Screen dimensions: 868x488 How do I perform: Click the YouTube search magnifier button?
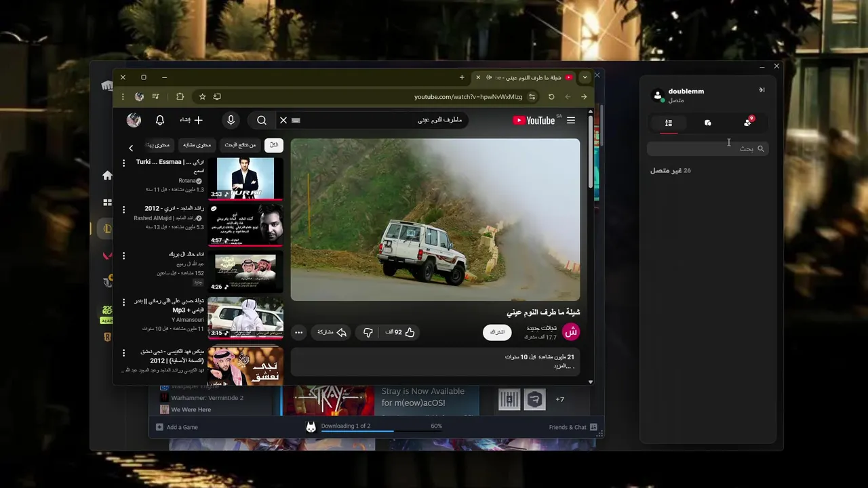[x=262, y=120]
